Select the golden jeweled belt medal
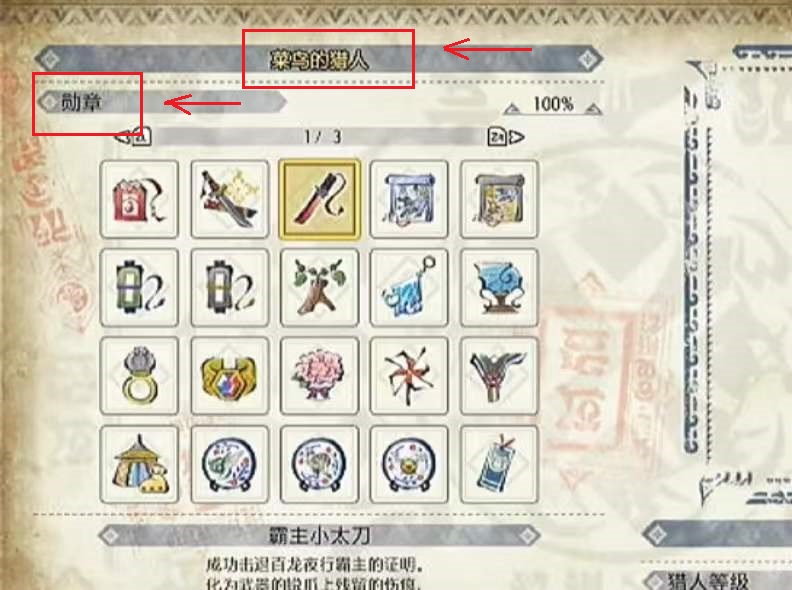The height and width of the screenshot is (590, 792). coord(230,376)
